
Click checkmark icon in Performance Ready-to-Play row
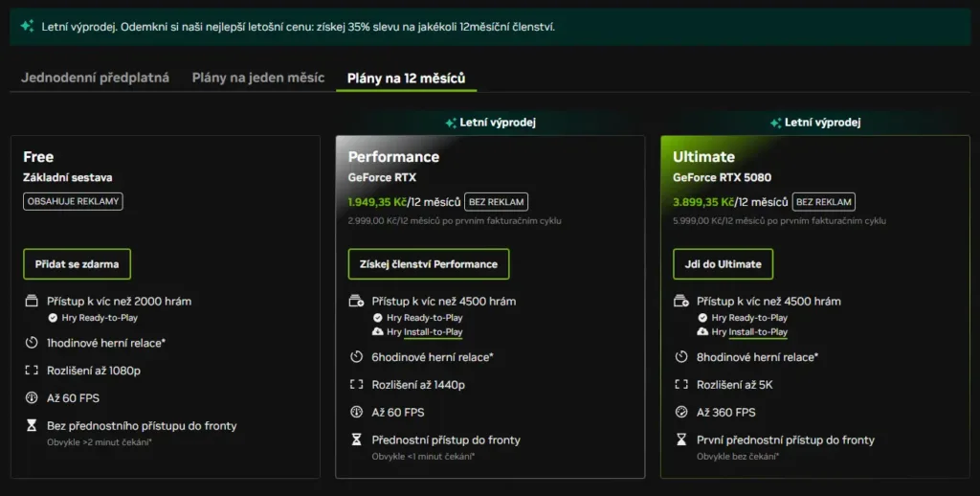[x=377, y=318]
